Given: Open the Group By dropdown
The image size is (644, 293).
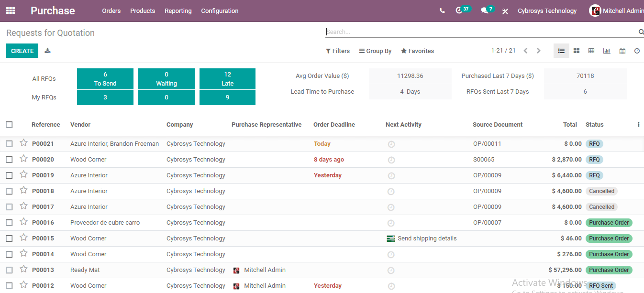Looking at the screenshot, I should tap(376, 51).
